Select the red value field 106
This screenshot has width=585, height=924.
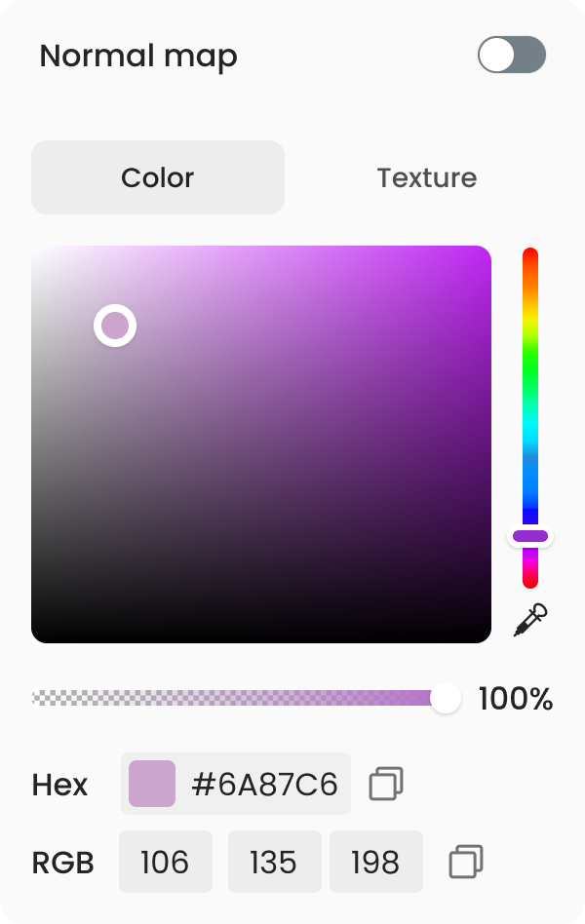click(x=165, y=862)
